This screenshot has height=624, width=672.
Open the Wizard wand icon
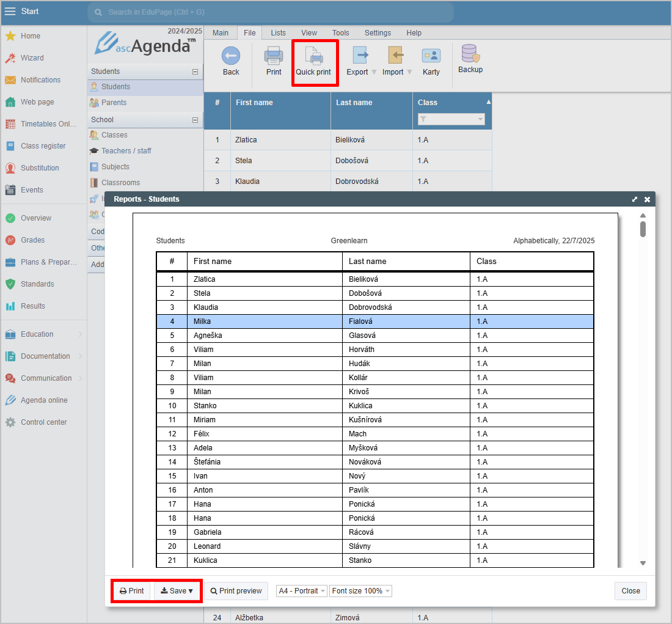[x=10, y=58]
